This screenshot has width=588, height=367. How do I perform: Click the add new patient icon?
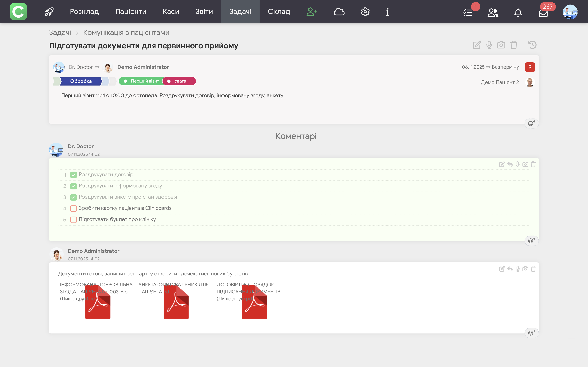(x=312, y=11)
